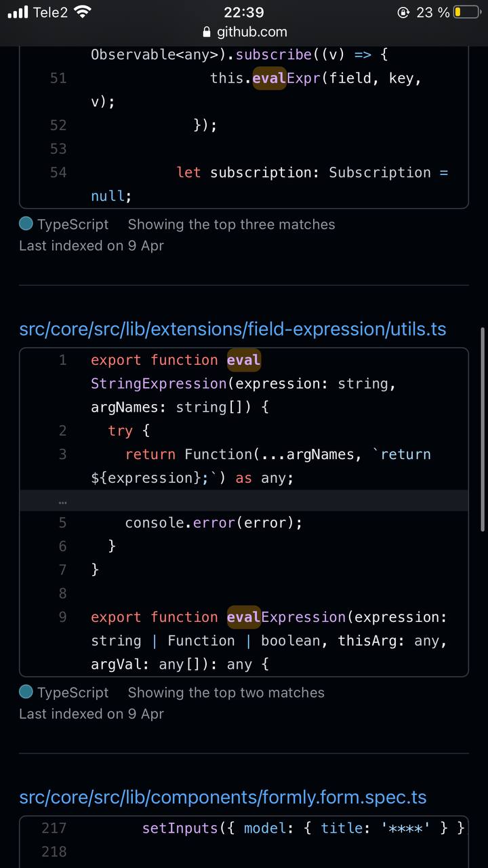Open line number 2 in utils.ts
The height and width of the screenshot is (868, 488).
click(63, 430)
